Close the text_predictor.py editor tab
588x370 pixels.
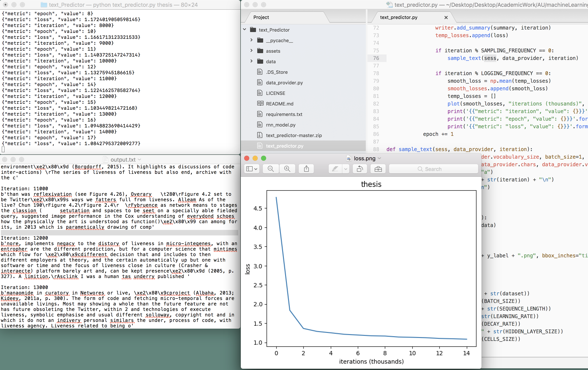point(446,17)
